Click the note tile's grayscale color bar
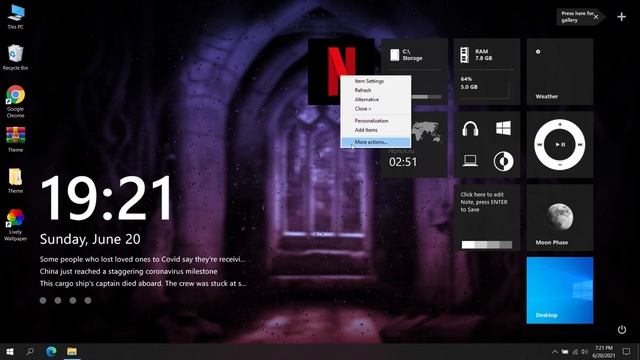The width and height of the screenshot is (640, 360). click(x=487, y=244)
